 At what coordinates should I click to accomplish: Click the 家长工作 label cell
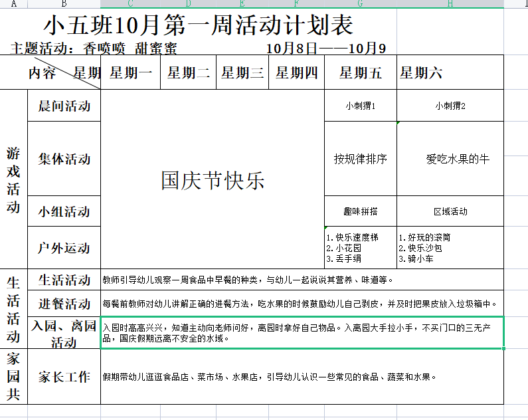64,377
